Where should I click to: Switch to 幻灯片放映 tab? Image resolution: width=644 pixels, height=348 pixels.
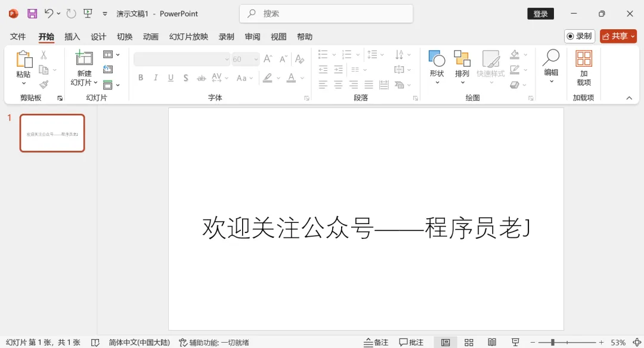(x=188, y=36)
